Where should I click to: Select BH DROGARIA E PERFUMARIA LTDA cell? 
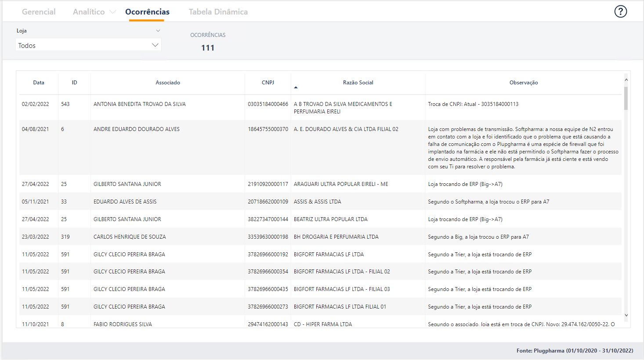click(x=336, y=237)
